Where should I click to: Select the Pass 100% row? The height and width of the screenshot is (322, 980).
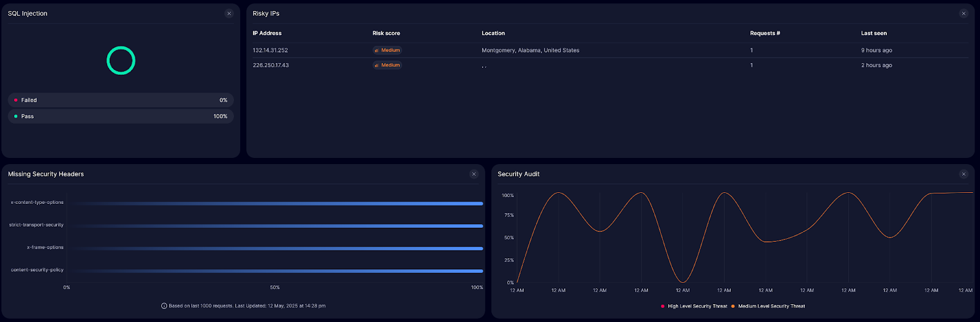pyautogui.click(x=121, y=116)
